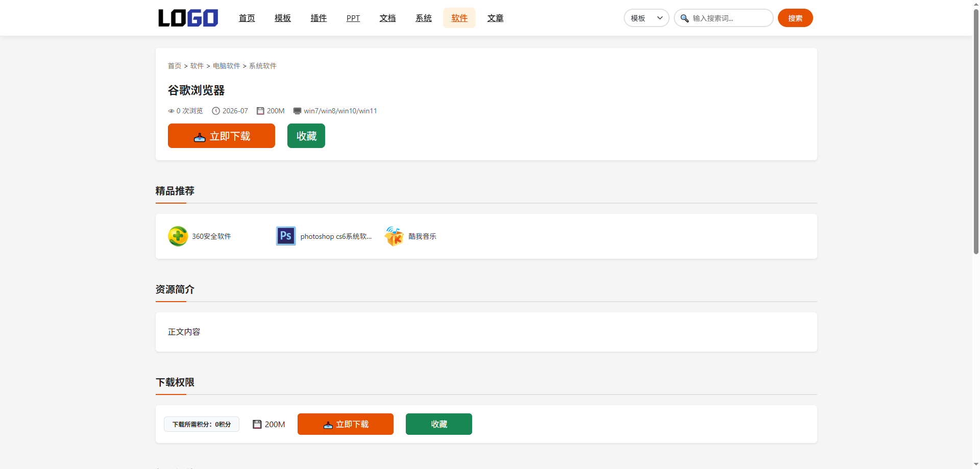Go to 电脑软件 in the breadcrumb

tap(227, 66)
